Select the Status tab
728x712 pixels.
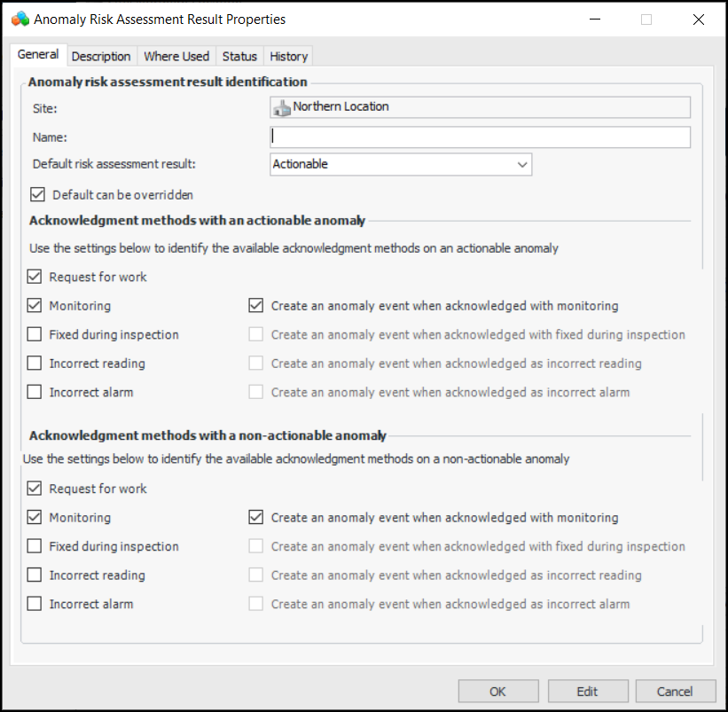tap(239, 56)
